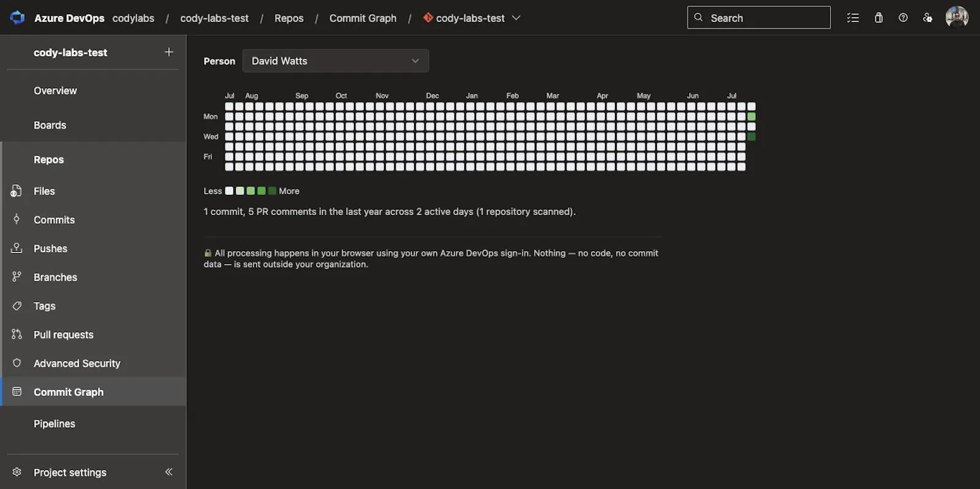The image size is (980, 489).
Task: Click the Files icon in sidebar
Action: click(17, 191)
